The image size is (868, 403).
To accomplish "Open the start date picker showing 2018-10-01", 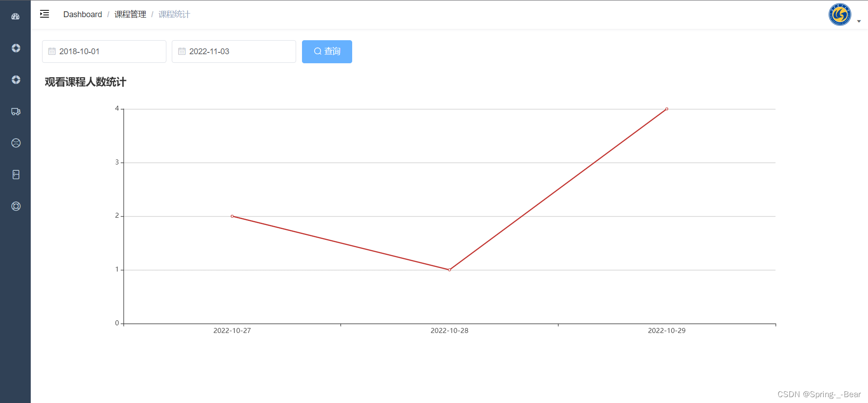I will [x=108, y=52].
